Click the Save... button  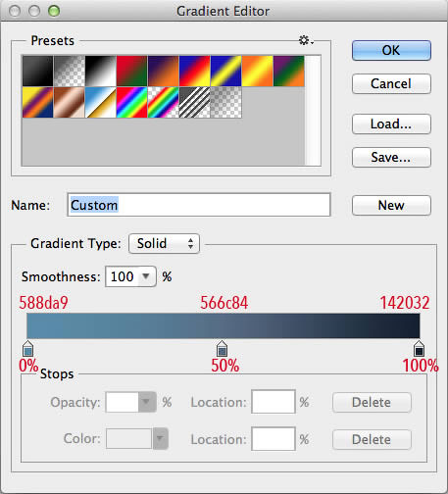click(391, 157)
